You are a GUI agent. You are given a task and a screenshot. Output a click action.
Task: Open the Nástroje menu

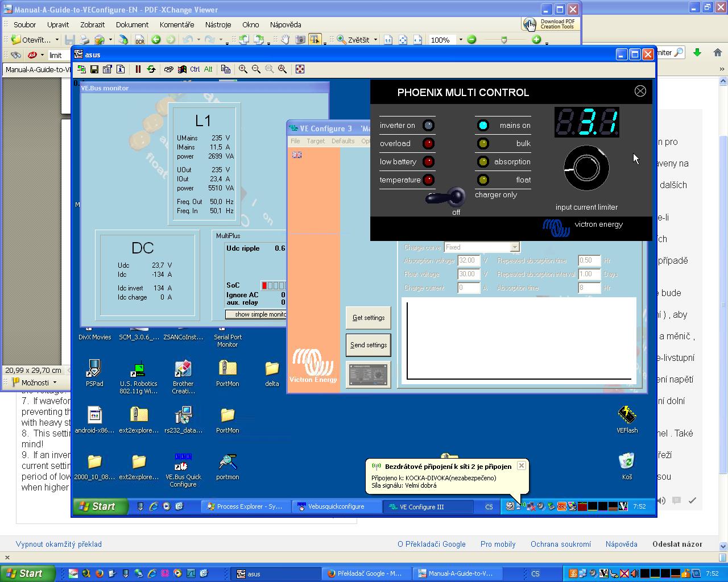218,24
